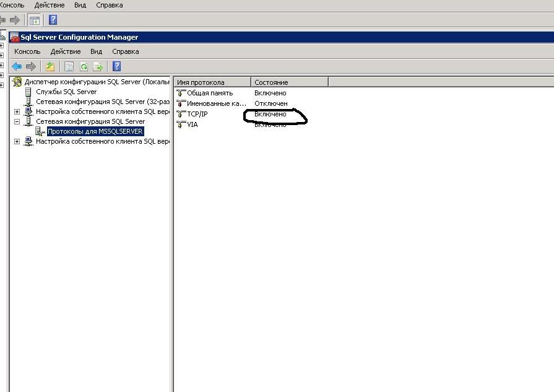Select Диспетчер конфигурации SQL Server (Локальный) root label
The image size is (554, 392).
point(97,82)
